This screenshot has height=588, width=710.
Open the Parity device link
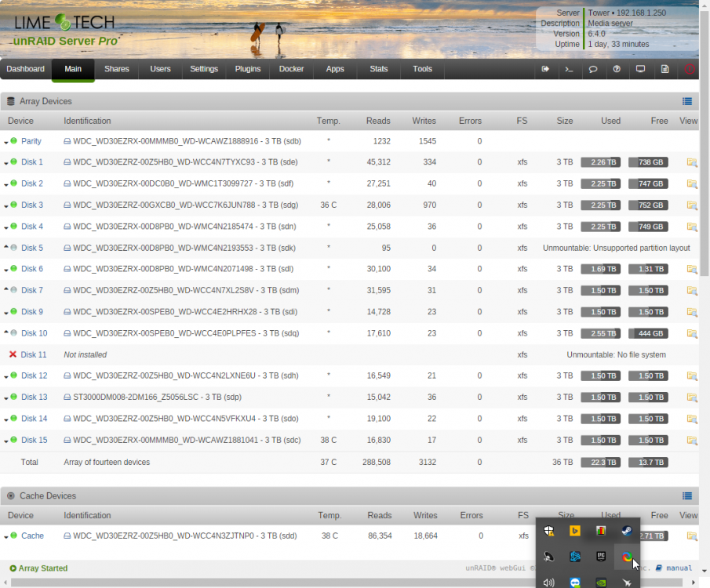click(31, 141)
